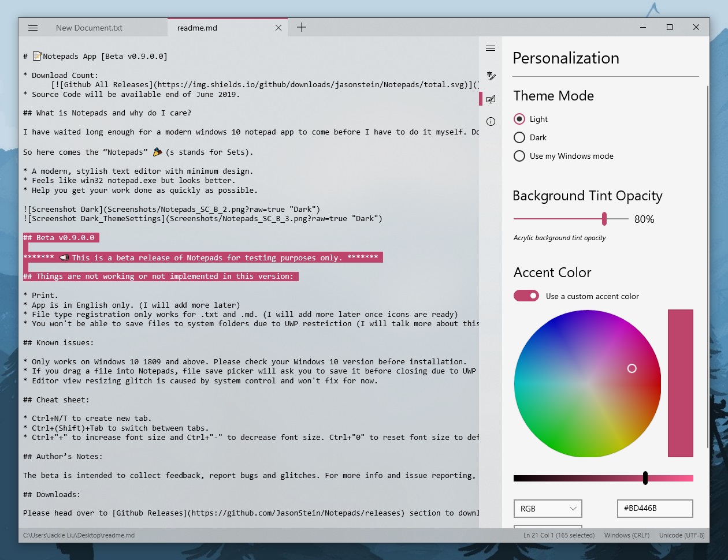Click the Accent Color heading

click(x=552, y=272)
